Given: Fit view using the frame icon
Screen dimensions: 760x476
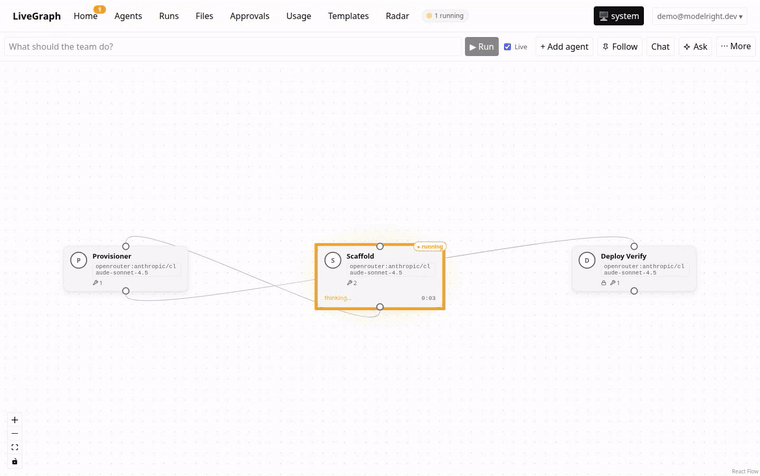Looking at the screenshot, I should click(15, 447).
